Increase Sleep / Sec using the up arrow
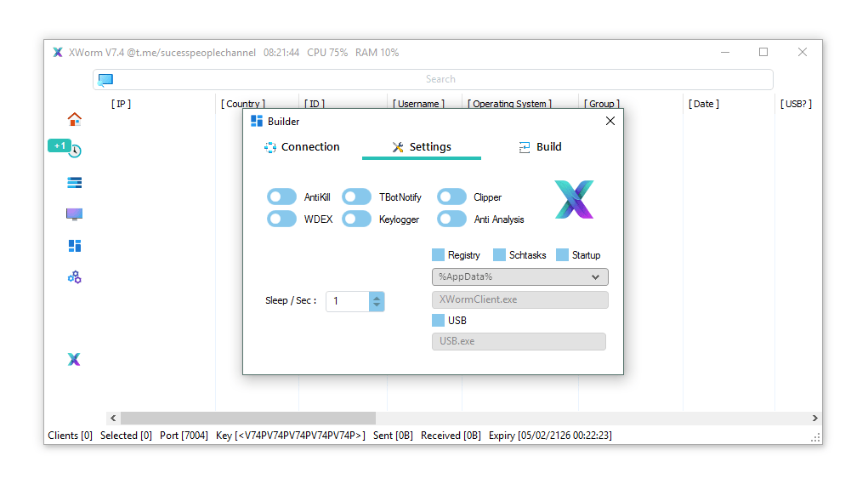Screen dimensions: 868x490 [377, 297]
